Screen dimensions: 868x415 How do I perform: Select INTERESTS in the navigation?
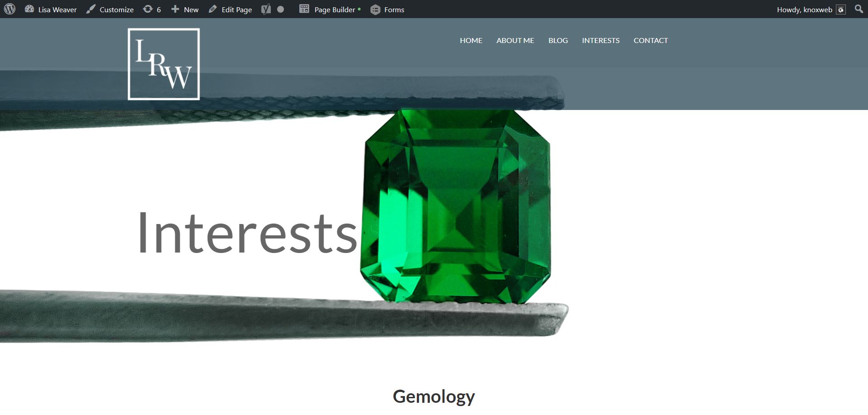pos(601,40)
